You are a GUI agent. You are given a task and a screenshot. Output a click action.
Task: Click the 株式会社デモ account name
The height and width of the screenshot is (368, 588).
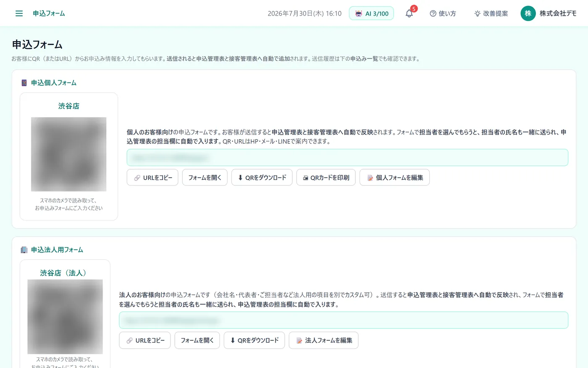[558, 13]
